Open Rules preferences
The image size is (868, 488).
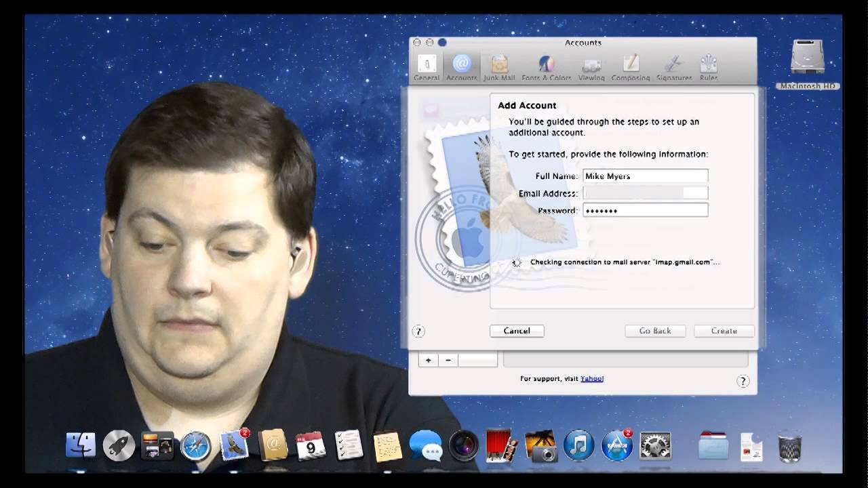[x=707, y=66]
